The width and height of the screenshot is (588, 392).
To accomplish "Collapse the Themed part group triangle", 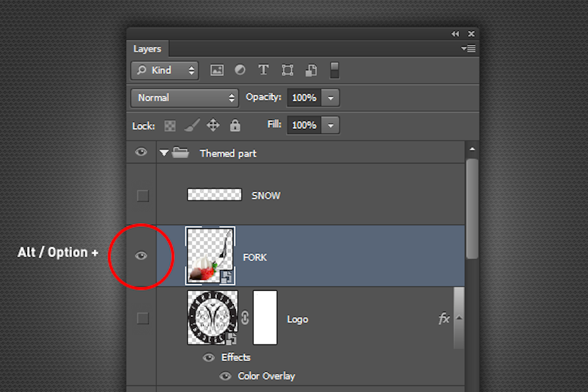I will click(x=164, y=153).
